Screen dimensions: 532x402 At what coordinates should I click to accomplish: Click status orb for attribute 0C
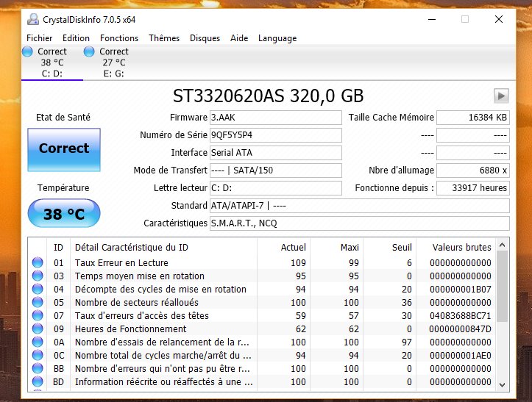pyautogui.click(x=38, y=355)
